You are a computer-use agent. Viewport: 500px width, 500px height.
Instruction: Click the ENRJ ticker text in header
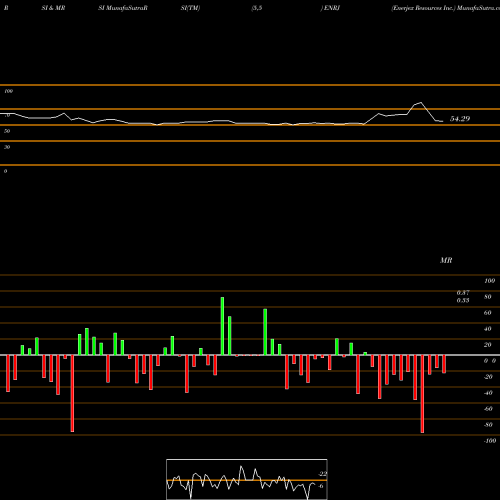point(331,8)
